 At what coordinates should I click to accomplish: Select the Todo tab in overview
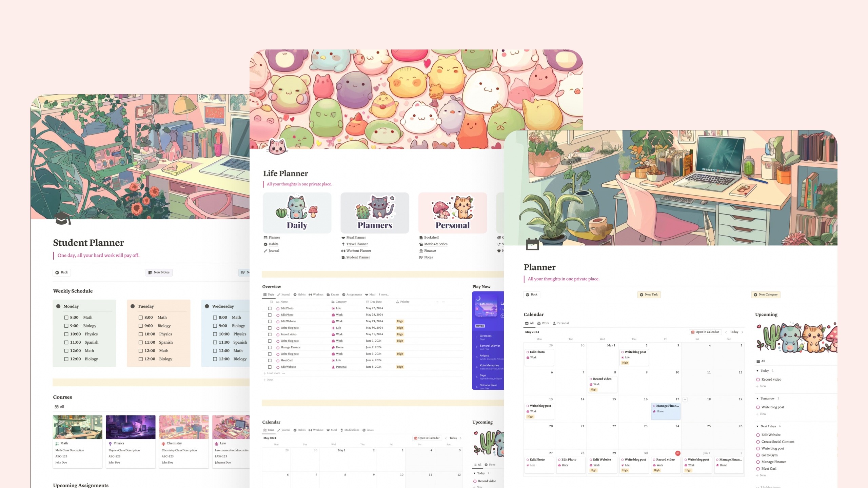coord(270,294)
